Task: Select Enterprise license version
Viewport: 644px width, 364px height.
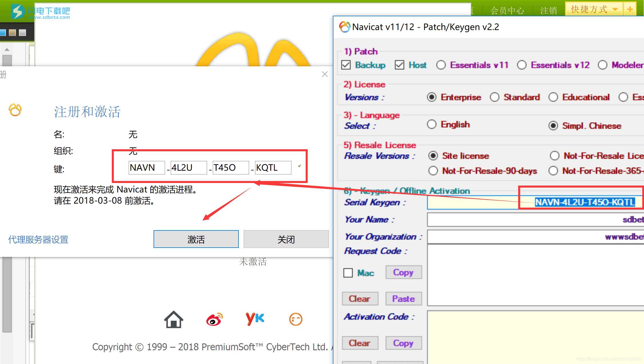Action: [432, 97]
